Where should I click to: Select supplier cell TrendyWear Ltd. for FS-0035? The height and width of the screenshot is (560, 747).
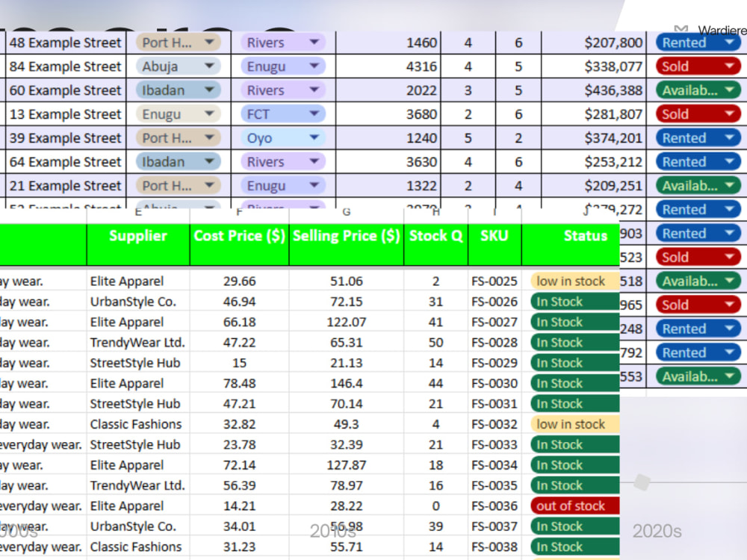pyautogui.click(x=138, y=485)
